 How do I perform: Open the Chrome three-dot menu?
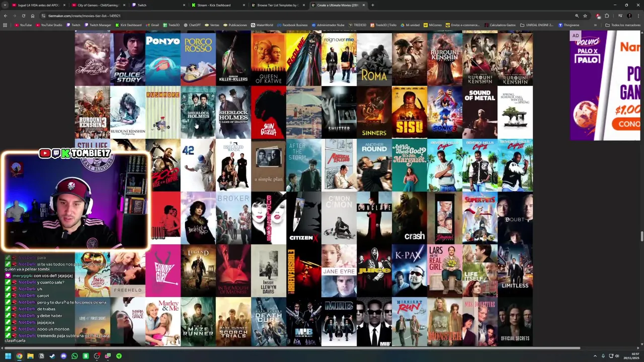point(638,16)
